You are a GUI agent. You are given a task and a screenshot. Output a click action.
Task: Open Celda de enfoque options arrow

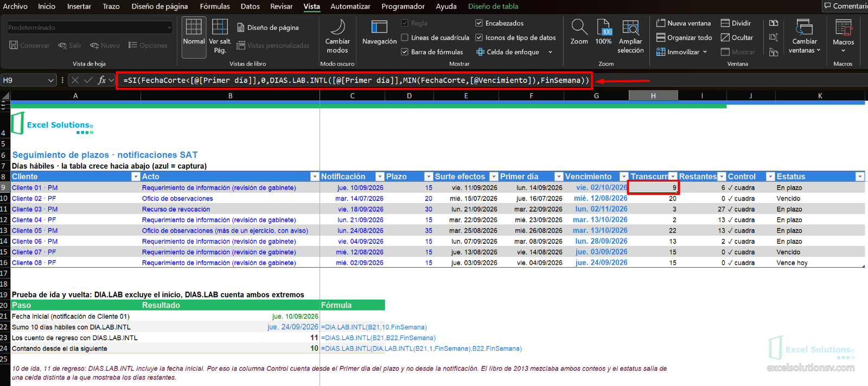550,52
